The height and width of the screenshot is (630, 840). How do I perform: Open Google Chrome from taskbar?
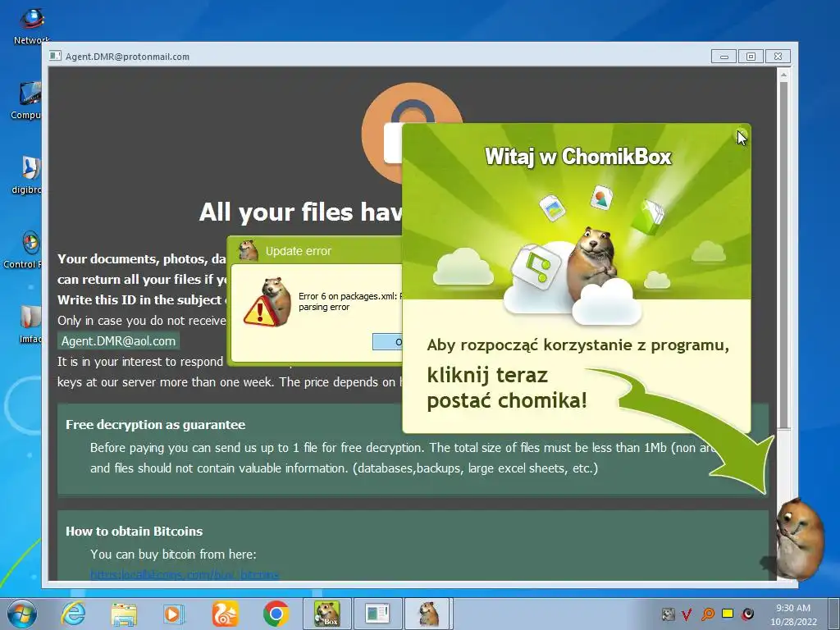(276, 614)
